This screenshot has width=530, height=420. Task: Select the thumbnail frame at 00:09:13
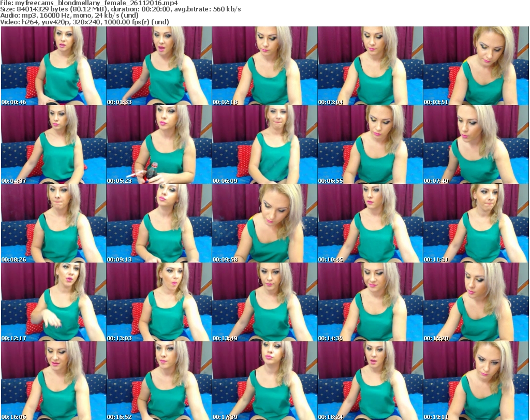[x=159, y=224]
